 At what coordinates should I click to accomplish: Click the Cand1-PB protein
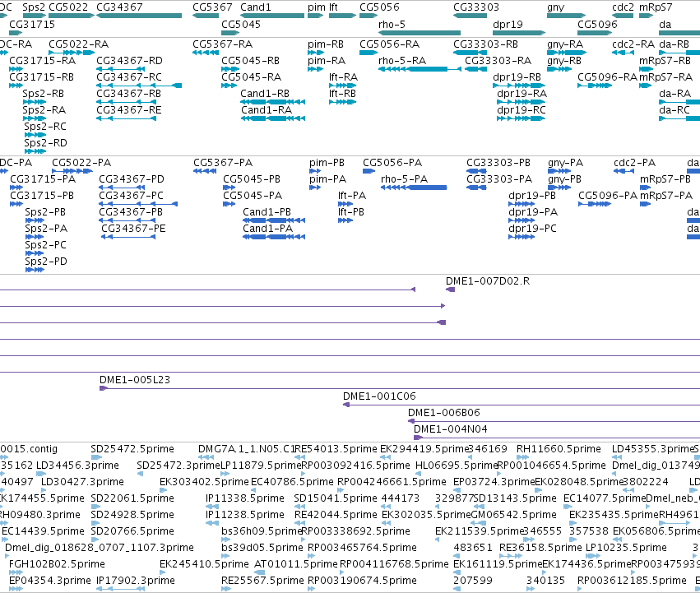tap(274, 220)
